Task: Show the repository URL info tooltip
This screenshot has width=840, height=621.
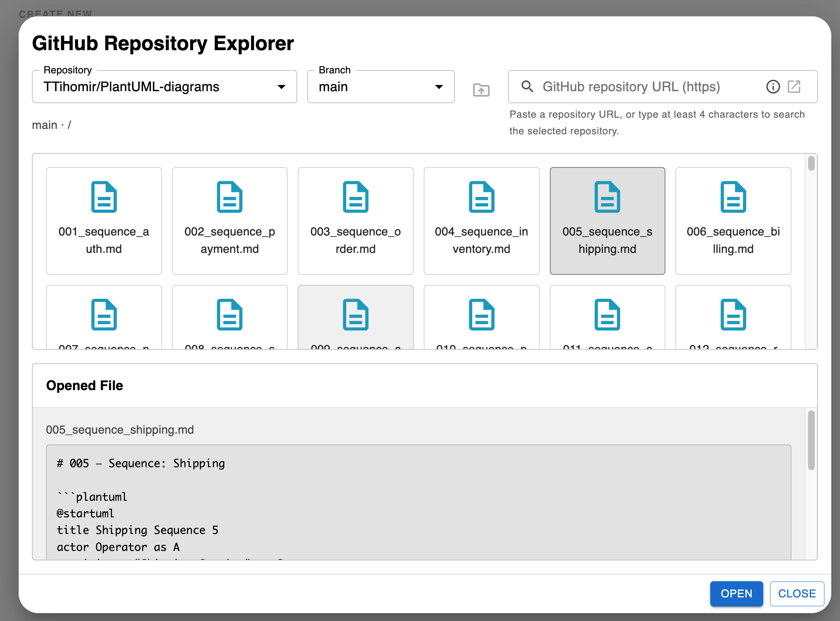Action: [773, 87]
